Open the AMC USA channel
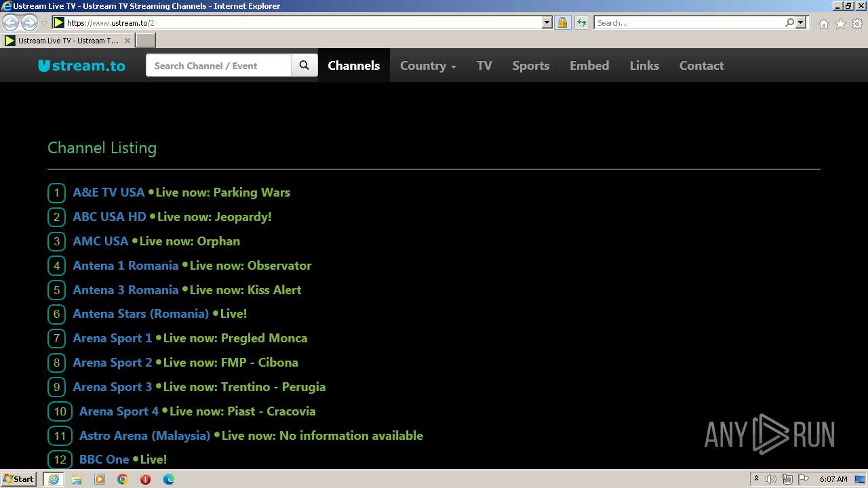 100,241
